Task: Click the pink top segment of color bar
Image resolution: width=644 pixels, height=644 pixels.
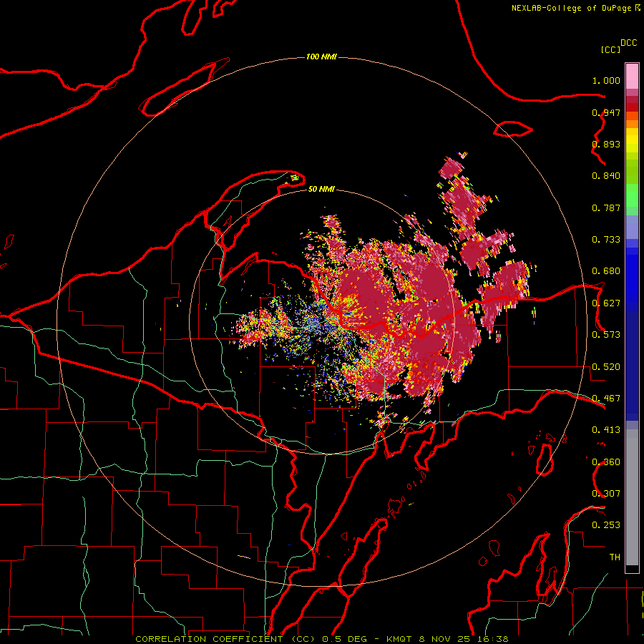Action: 632,77
